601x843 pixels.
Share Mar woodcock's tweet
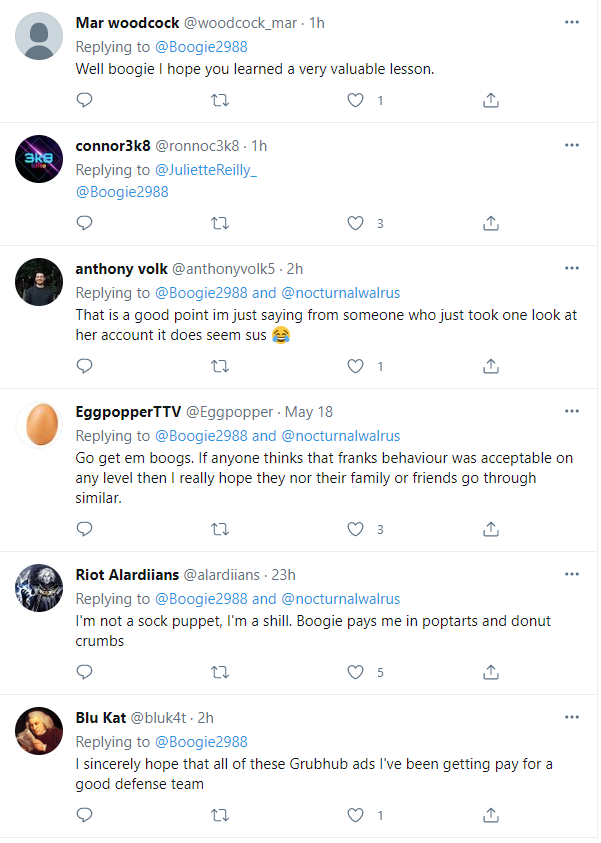click(x=491, y=100)
